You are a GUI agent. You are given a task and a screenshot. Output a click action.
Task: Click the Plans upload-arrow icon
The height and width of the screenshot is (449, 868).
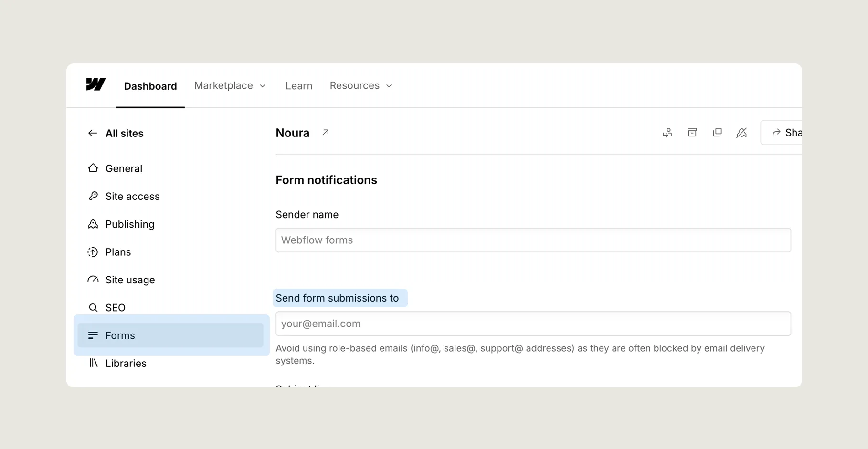(x=93, y=252)
